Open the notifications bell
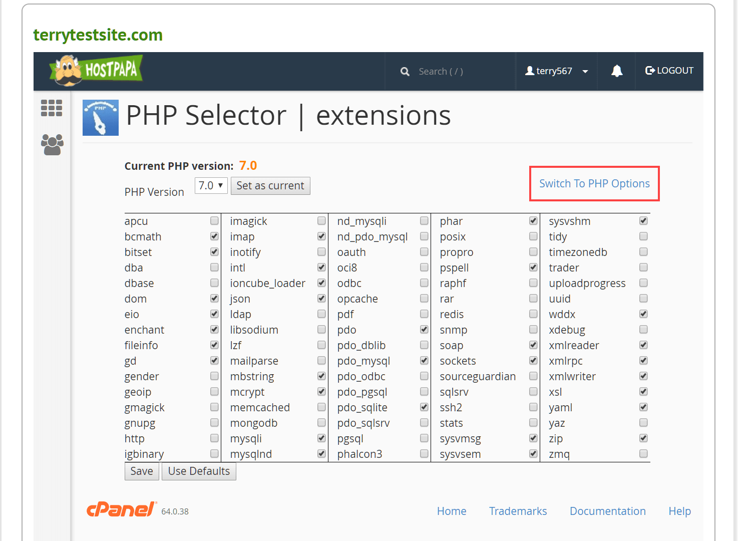756x541 pixels. pos(617,71)
